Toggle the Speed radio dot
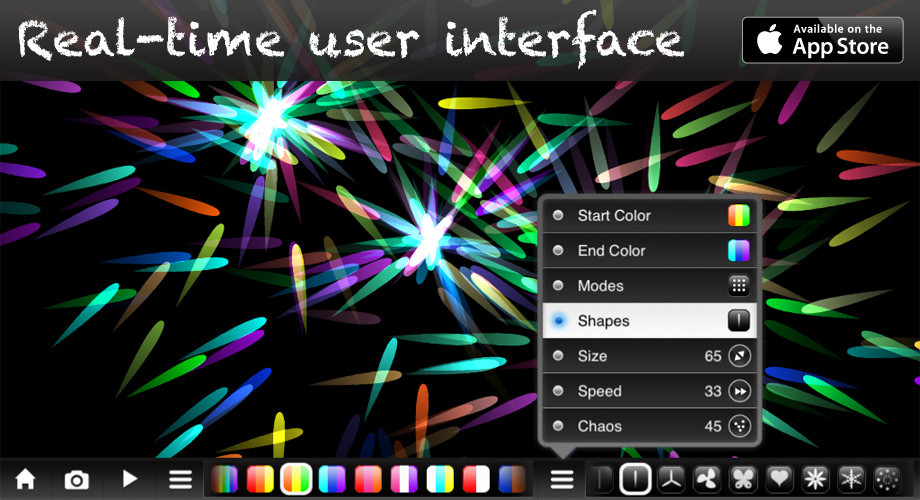The height and width of the screenshot is (500, 920). (558, 391)
